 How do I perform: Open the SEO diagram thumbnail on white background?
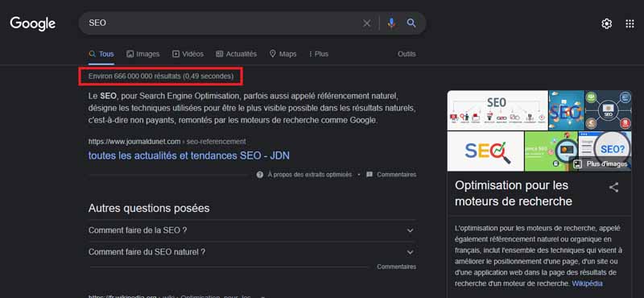point(497,110)
